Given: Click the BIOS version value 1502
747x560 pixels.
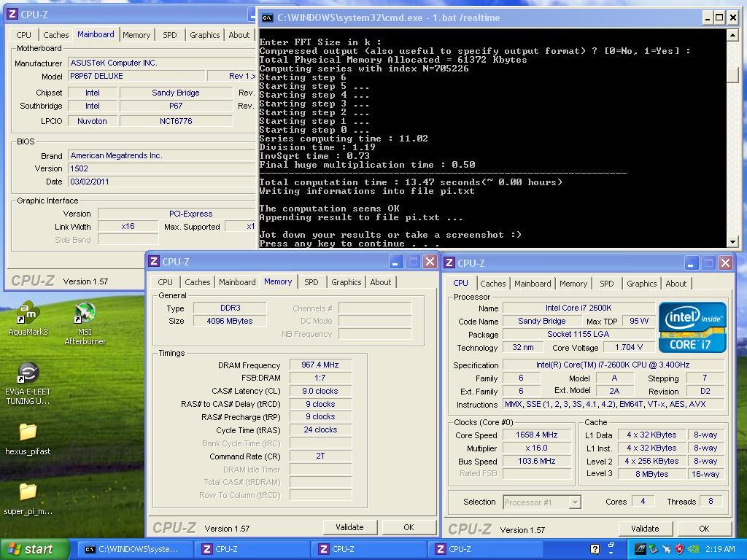Looking at the screenshot, I should pyautogui.click(x=162, y=168).
